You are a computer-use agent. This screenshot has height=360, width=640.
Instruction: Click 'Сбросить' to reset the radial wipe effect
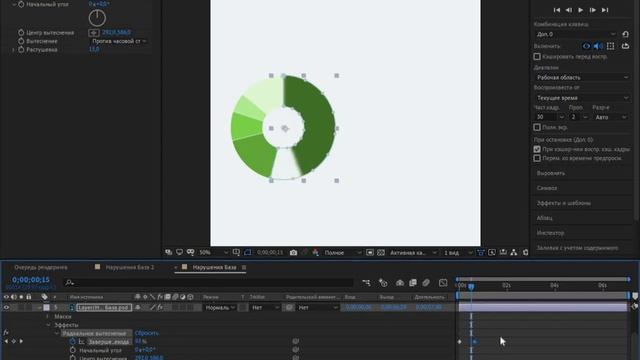(147, 333)
